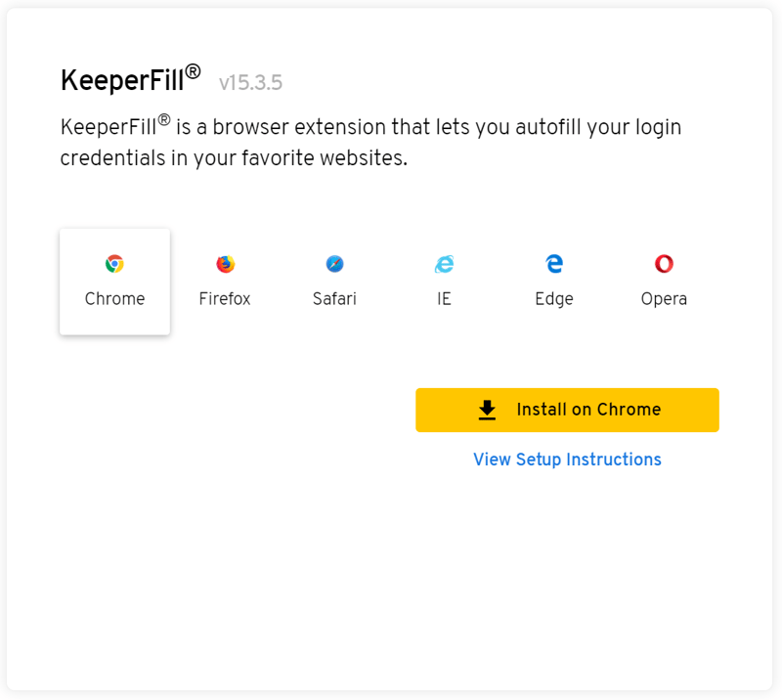Switch to the Edge tab label
This screenshot has width=782, height=700.
[554, 299]
